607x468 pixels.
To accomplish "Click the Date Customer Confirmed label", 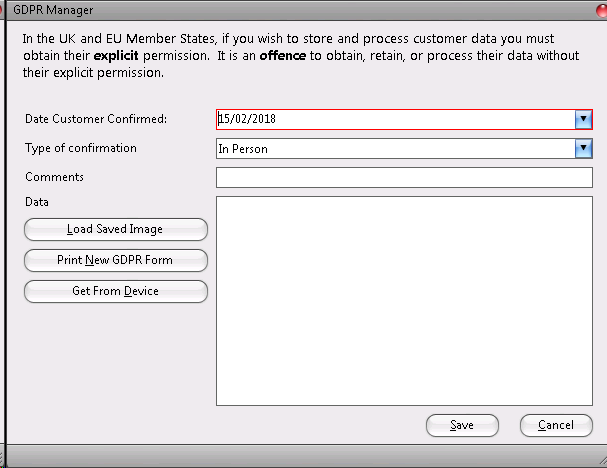I will point(96,119).
